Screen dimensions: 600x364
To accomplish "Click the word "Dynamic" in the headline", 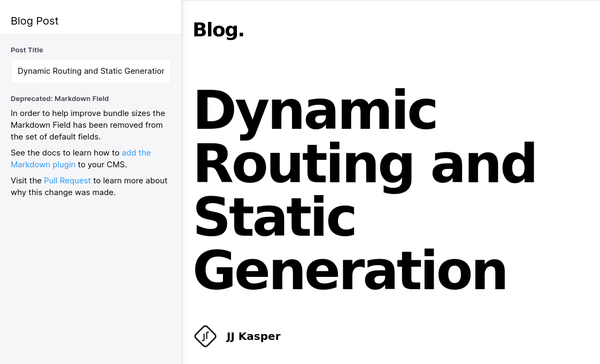I will click(x=316, y=111).
